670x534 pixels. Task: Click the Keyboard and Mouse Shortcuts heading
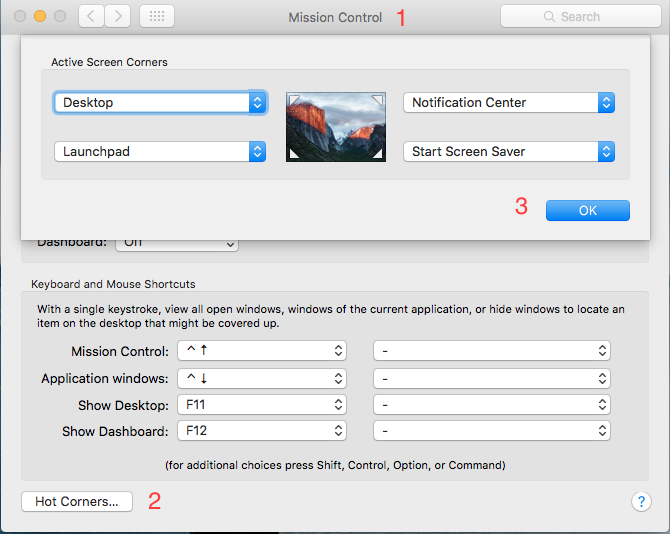[113, 284]
